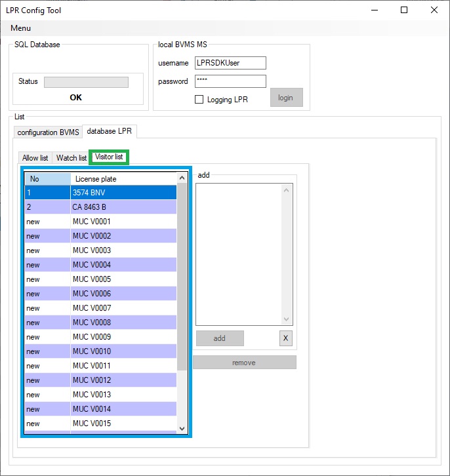The height and width of the screenshot is (476, 450).
Task: Click the X clear button
Action: coord(285,338)
